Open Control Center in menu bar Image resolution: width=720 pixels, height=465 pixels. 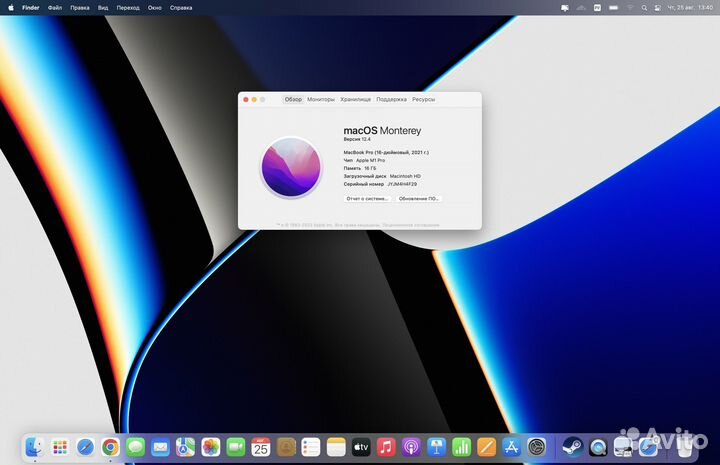point(658,8)
